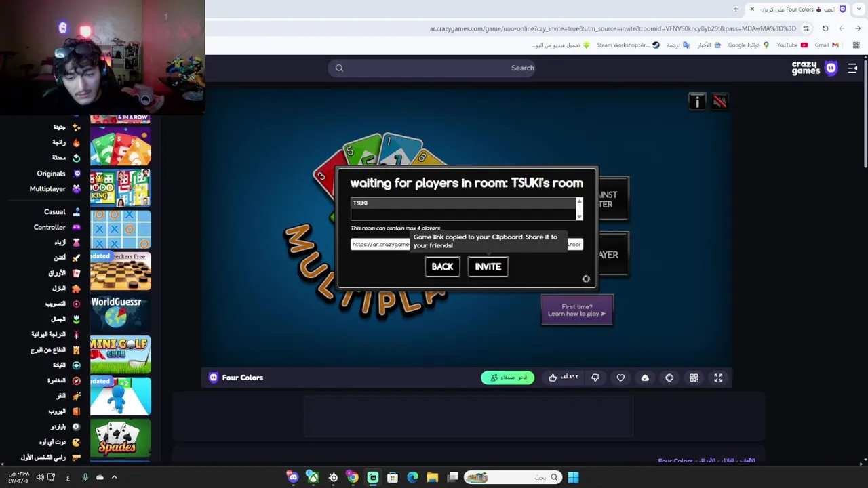Open the جديدة (new) category

tap(66, 127)
